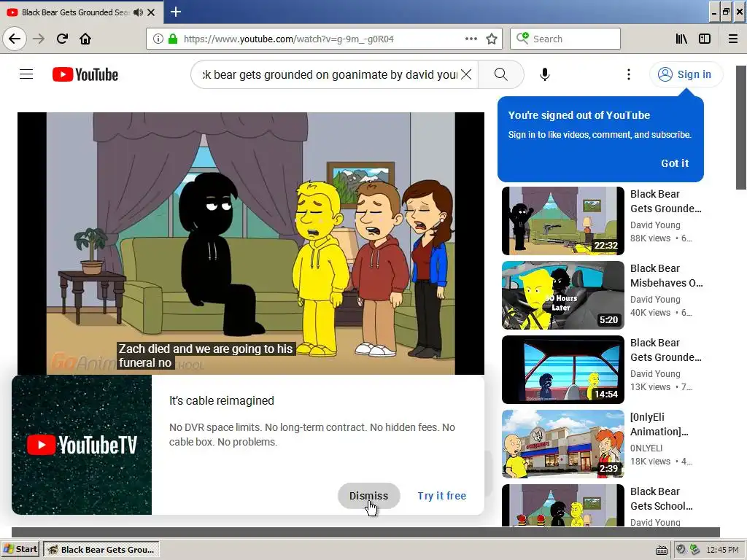Viewport: 747px width, 560px height.
Task: Open a new tab with the plus icon
Action: pyautogui.click(x=176, y=12)
